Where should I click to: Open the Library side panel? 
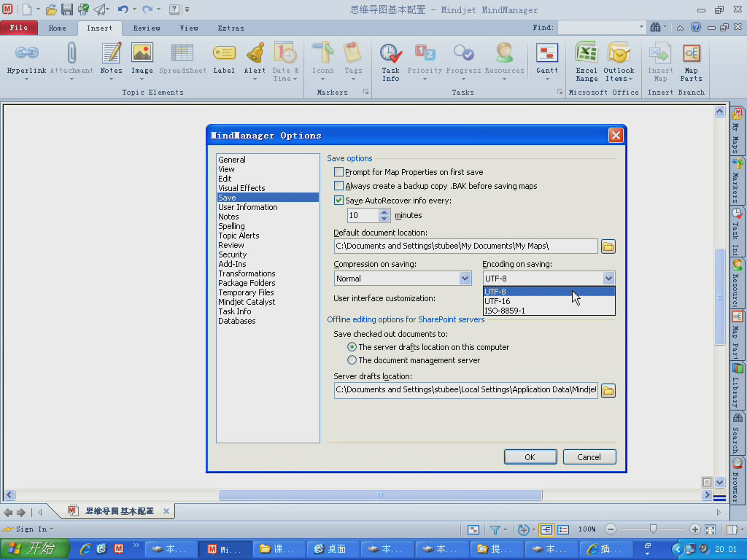click(x=737, y=385)
